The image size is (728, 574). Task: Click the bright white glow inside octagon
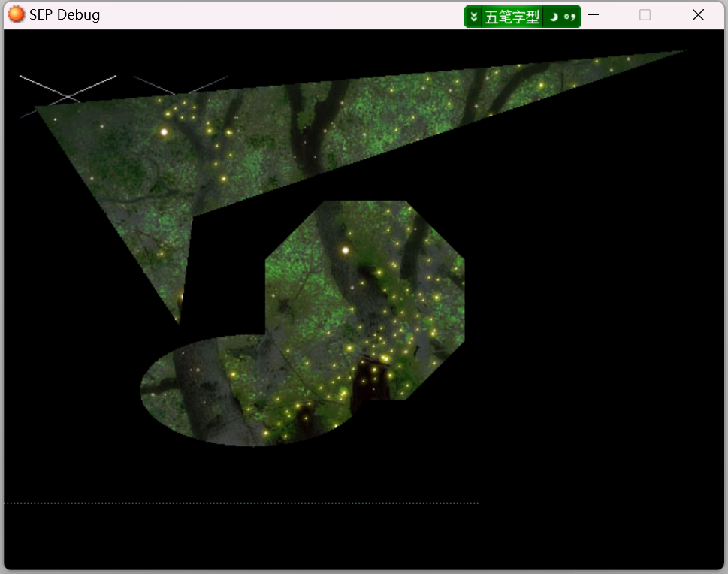[x=346, y=251]
